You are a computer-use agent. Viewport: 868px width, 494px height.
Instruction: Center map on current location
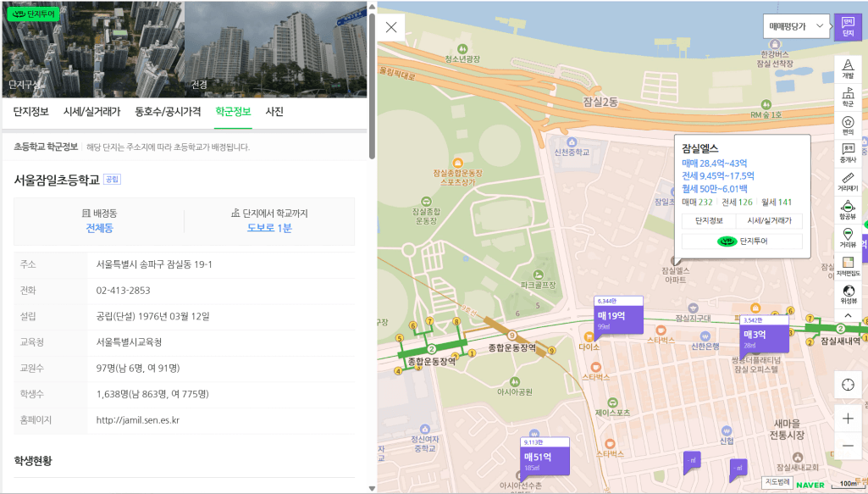click(x=848, y=385)
